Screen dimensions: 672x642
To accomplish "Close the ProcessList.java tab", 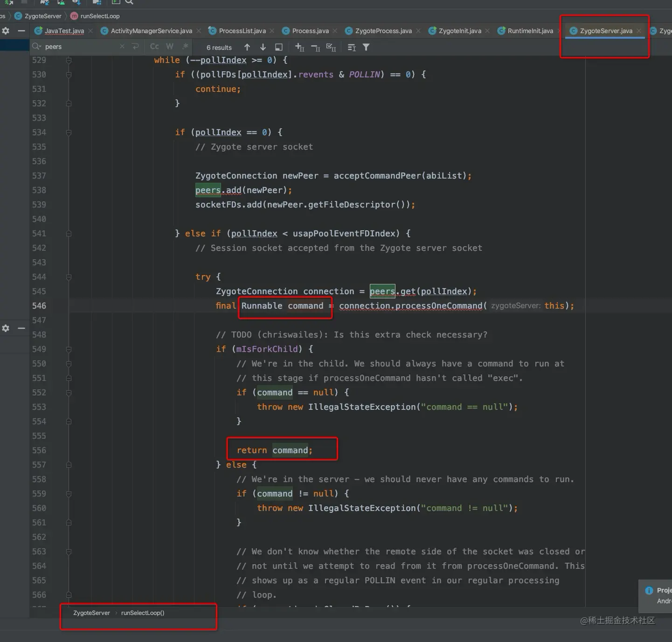I will pyautogui.click(x=272, y=31).
